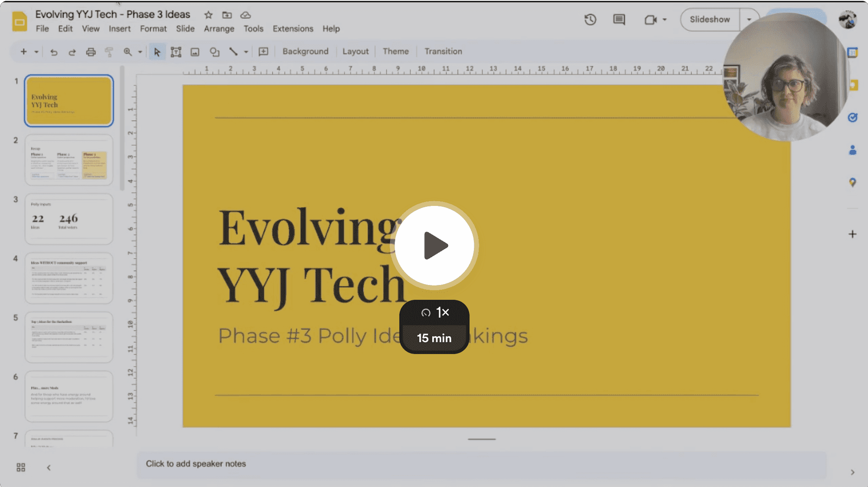The width and height of the screenshot is (868, 487).
Task: Click the Paint format tool
Action: (108, 51)
